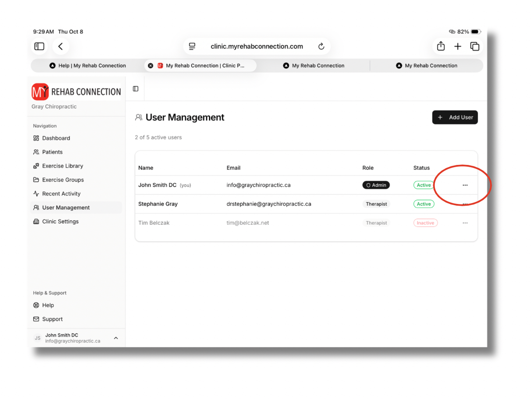This screenshot has width=532, height=399.
Task: Click the Status column header
Action: click(x=422, y=168)
